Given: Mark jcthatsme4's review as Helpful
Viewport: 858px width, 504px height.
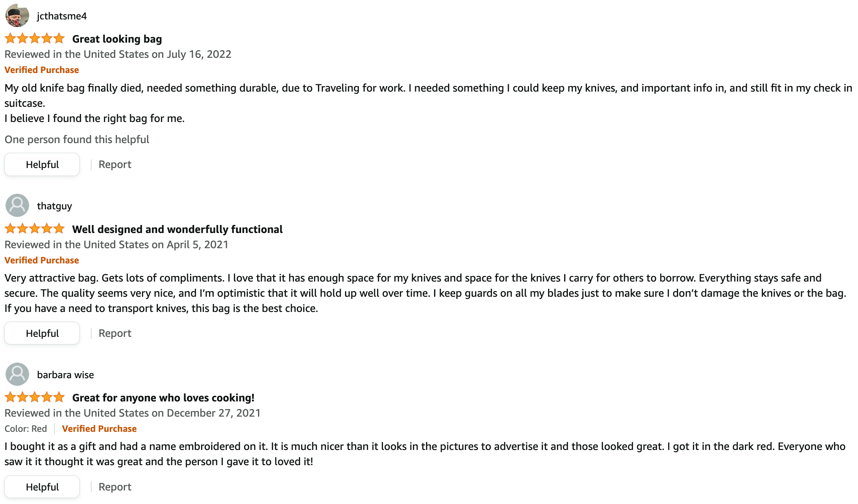Looking at the screenshot, I should (42, 165).
